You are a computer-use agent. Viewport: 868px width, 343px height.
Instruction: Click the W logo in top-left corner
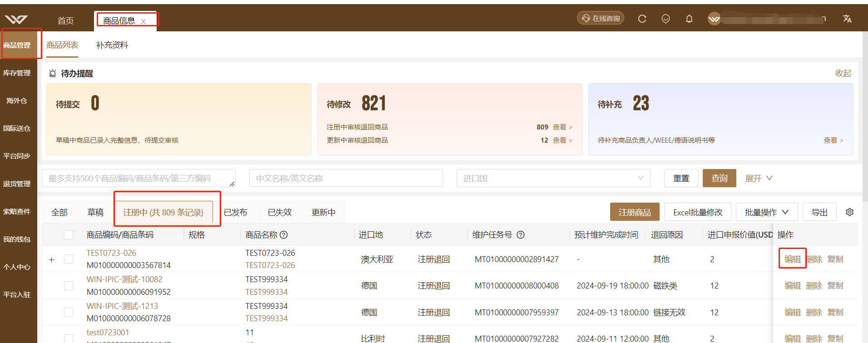(16, 19)
